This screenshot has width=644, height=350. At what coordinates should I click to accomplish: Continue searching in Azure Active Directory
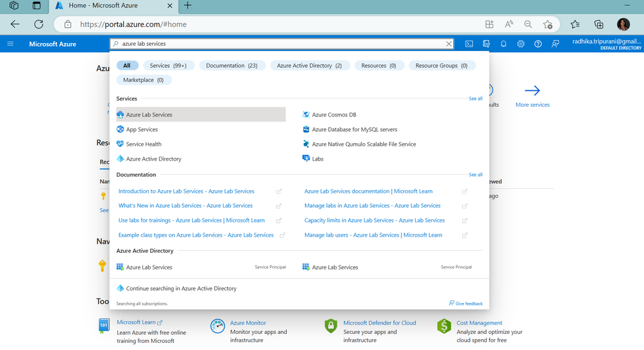[x=177, y=288]
